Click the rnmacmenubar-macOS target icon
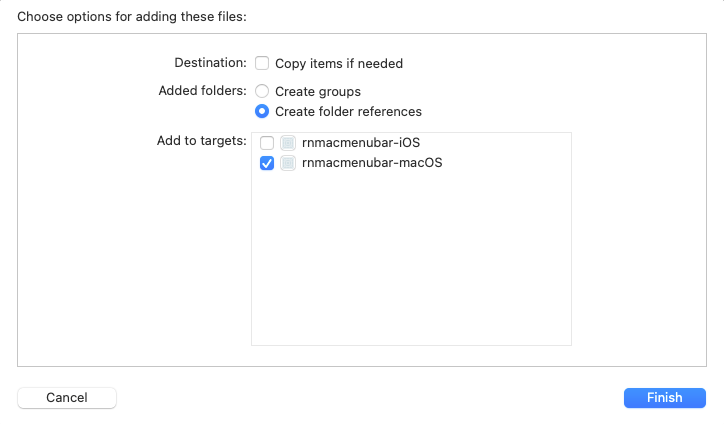This screenshot has width=724, height=425. point(288,163)
